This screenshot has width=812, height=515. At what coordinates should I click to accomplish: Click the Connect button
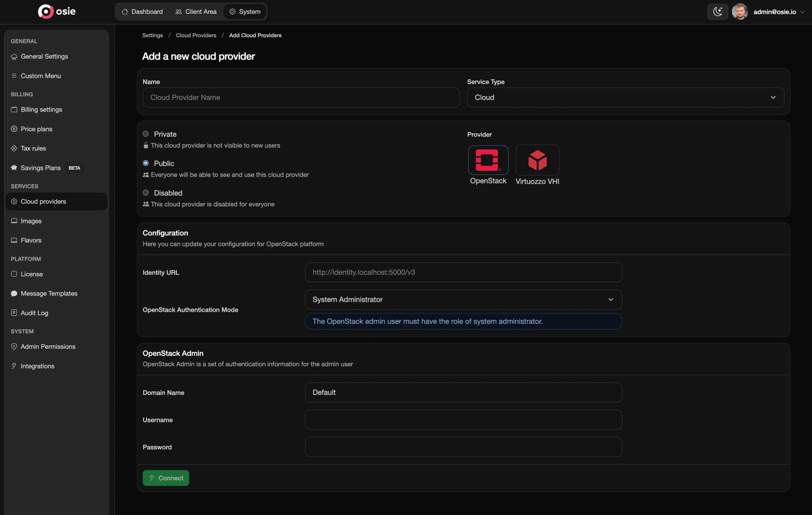click(166, 478)
